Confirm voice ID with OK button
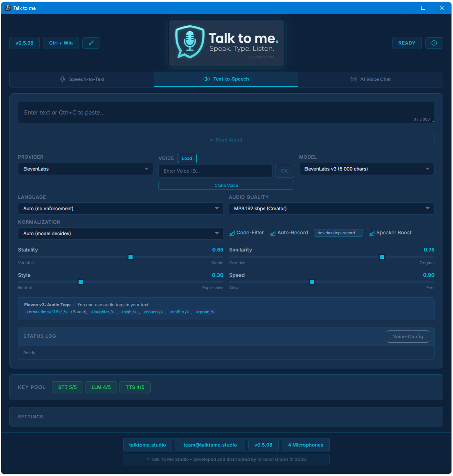The width and height of the screenshot is (453, 476). 284,171
